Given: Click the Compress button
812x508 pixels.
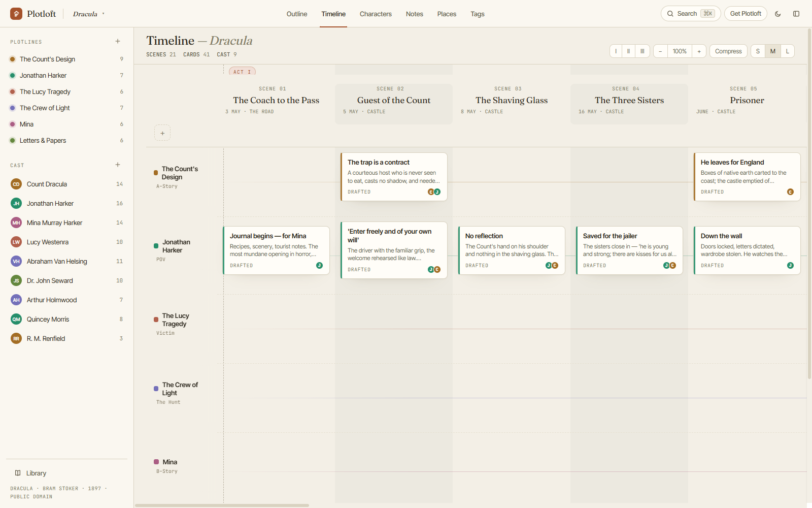Looking at the screenshot, I should click(728, 51).
